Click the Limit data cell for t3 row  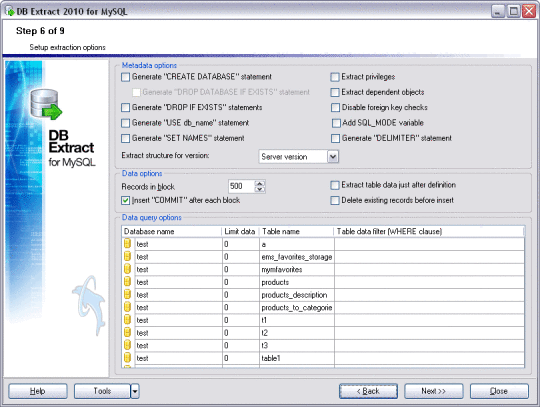241,346
